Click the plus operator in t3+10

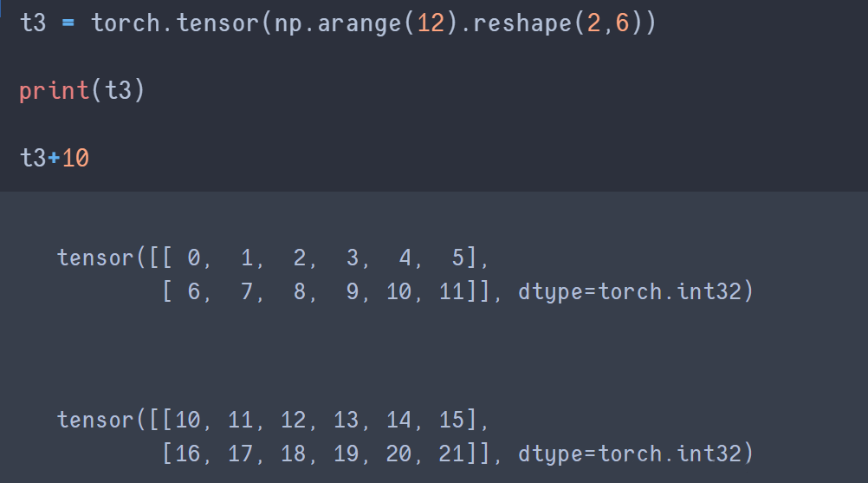coord(55,159)
